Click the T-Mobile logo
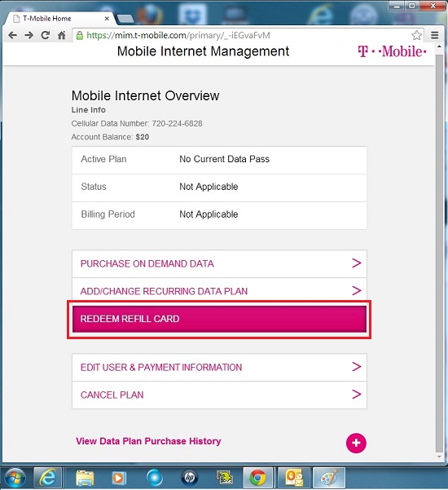The width and height of the screenshot is (448, 490). pyautogui.click(x=392, y=51)
